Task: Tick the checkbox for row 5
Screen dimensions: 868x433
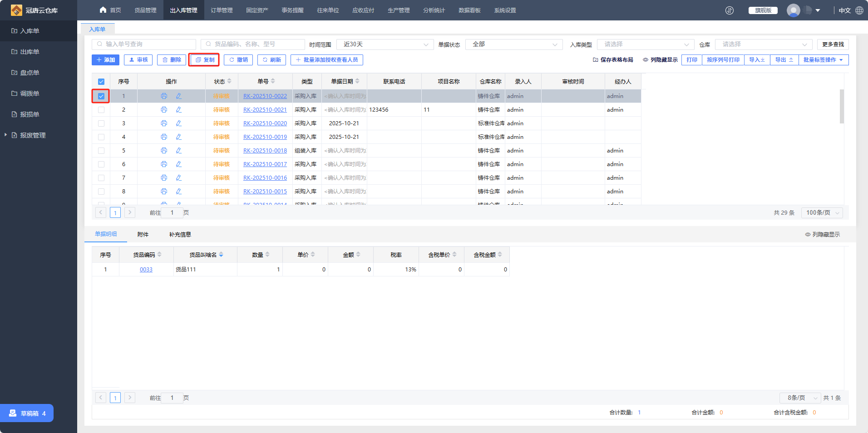Action: pyautogui.click(x=101, y=151)
